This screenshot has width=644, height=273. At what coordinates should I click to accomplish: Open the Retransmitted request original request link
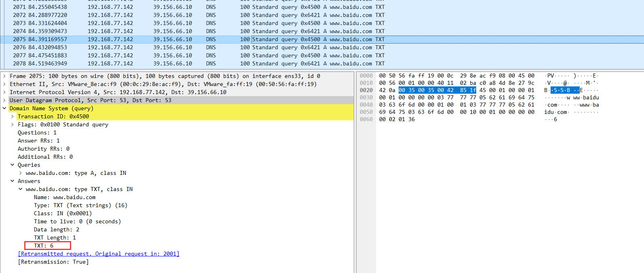coord(99,254)
